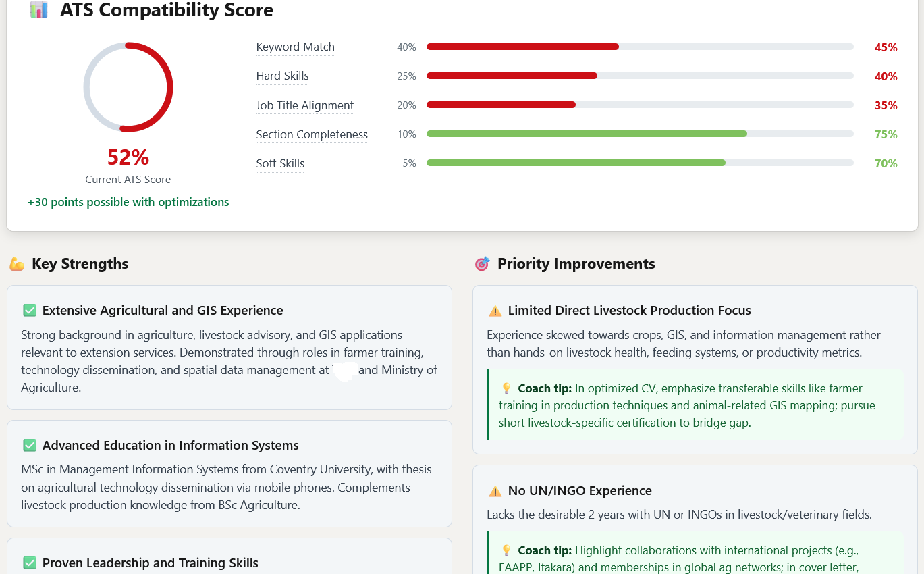The height and width of the screenshot is (574, 924).
Task: Click the red 45% score value
Action: tap(886, 47)
